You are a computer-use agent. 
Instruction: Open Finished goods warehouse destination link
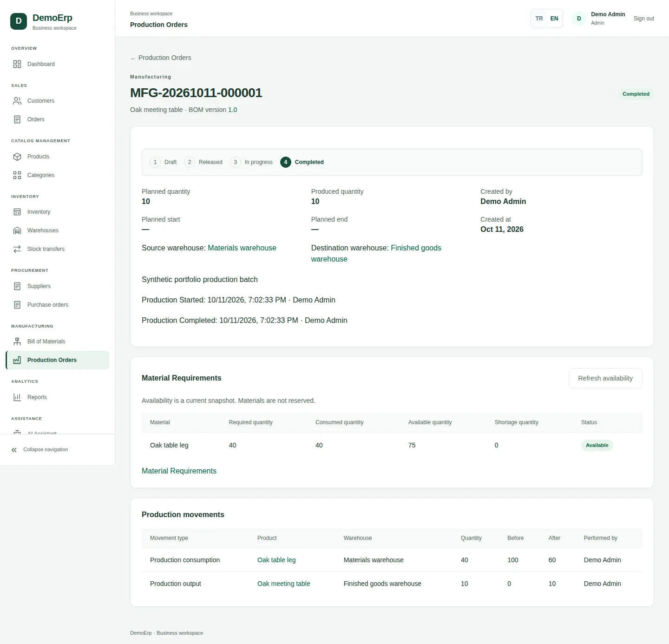(x=376, y=254)
